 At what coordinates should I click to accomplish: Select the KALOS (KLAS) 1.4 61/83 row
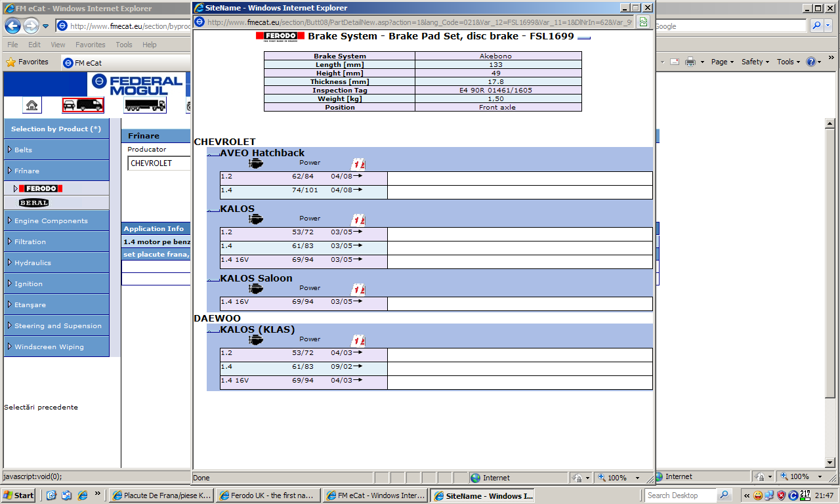point(436,369)
